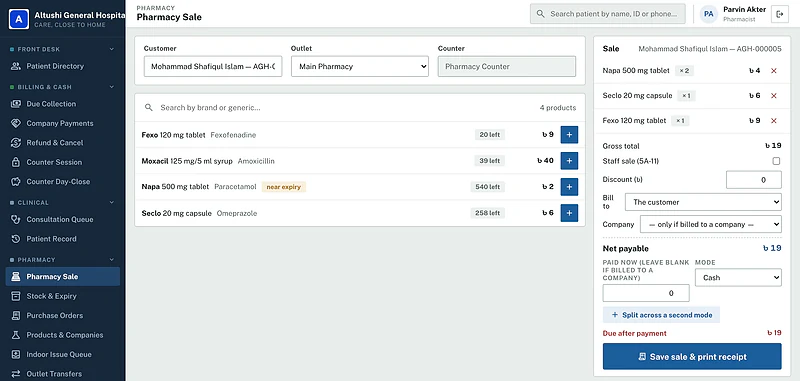The width and height of the screenshot is (800, 381).
Task: Select Pharmacy Sale in sidebar
Action: click(63, 276)
